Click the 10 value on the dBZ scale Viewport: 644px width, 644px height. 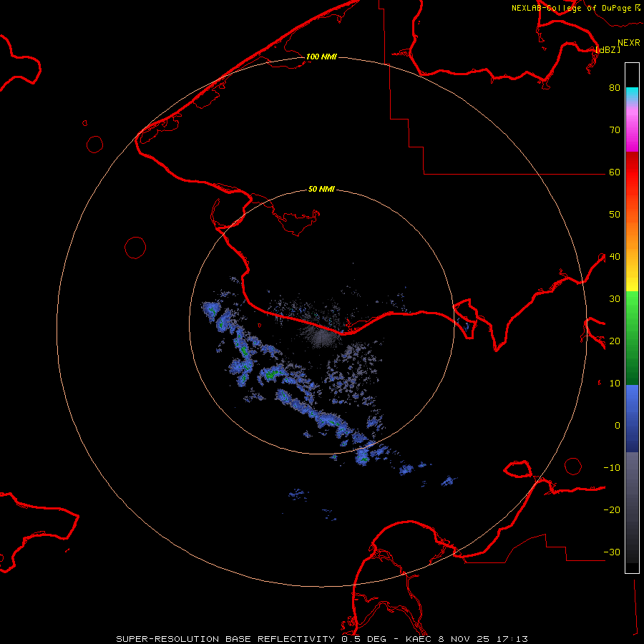pyautogui.click(x=615, y=384)
